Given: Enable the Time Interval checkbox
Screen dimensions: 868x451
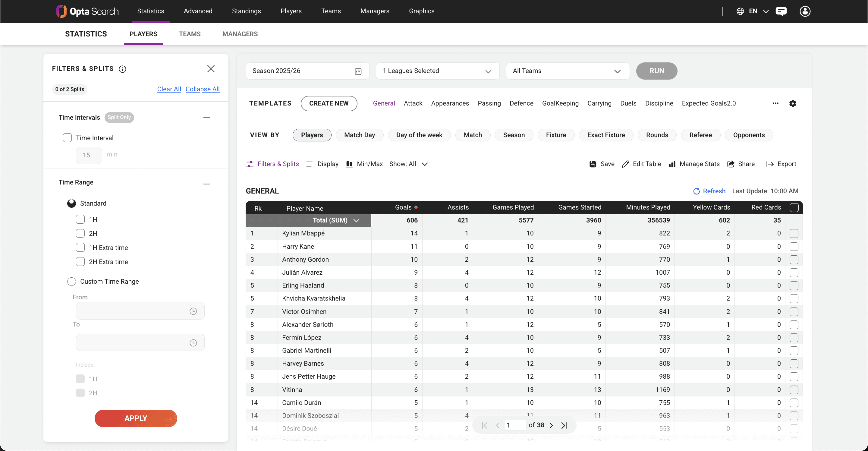Looking at the screenshot, I should click(x=68, y=138).
